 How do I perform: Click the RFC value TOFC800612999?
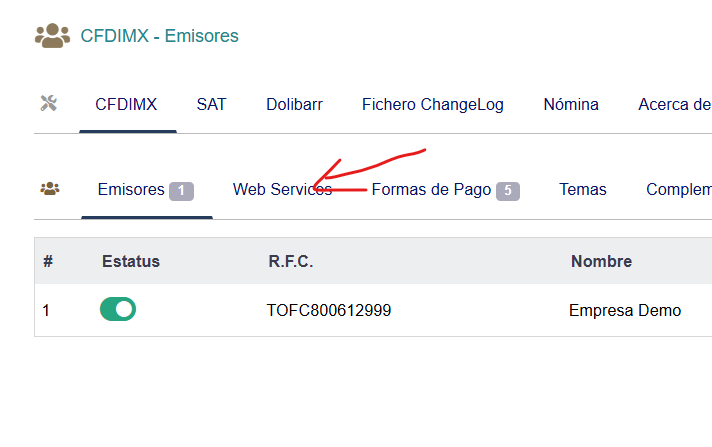[x=329, y=310]
